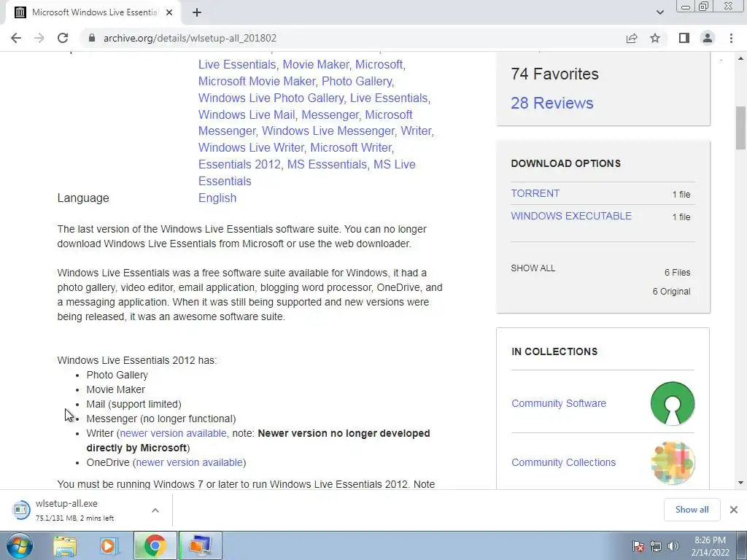The height and width of the screenshot is (560, 747).
Task: Click Writer's newer version available link
Action: click(x=173, y=433)
